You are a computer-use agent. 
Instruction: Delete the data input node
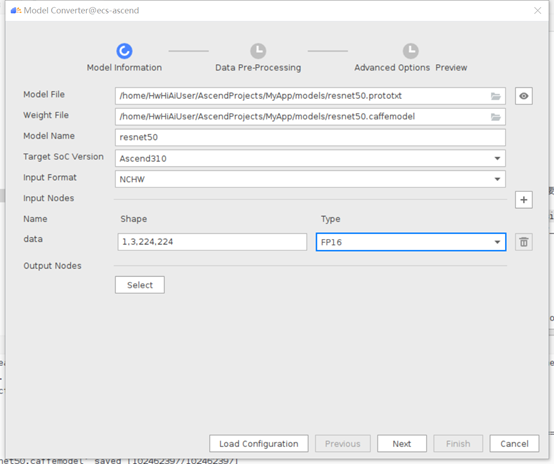coord(524,242)
